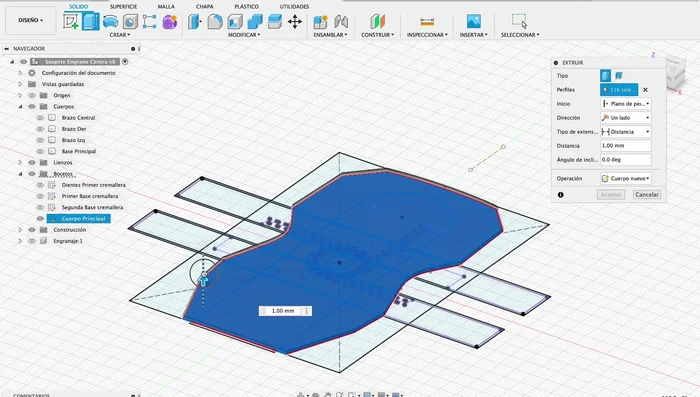Switch to the UTILIDADES tab
Viewport: 700px width, 397px height.
[x=294, y=6]
